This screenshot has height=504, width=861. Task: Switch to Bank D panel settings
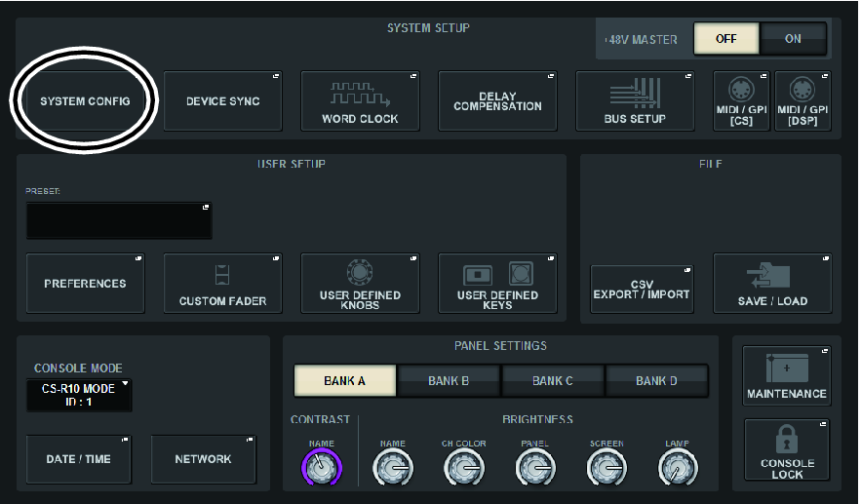656,380
